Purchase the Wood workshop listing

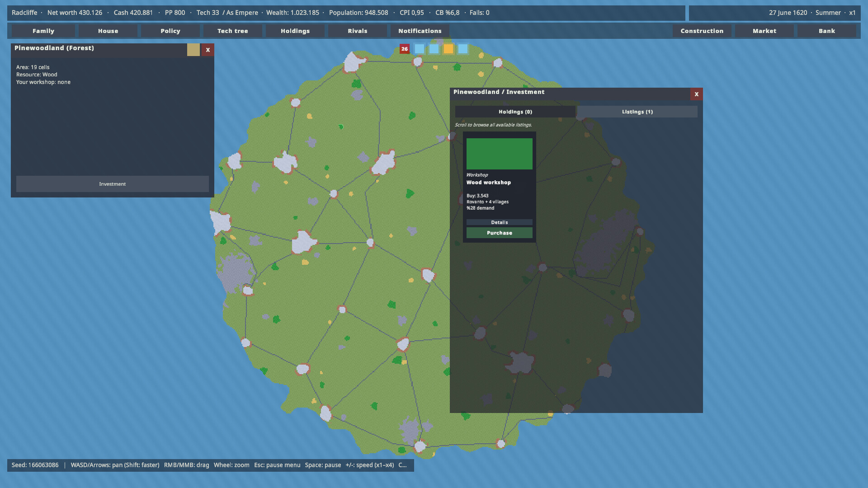[500, 233]
